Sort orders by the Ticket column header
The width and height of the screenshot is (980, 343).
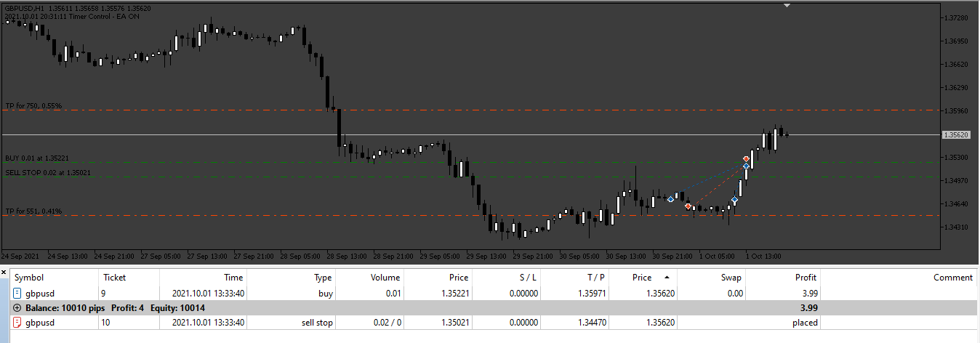[x=114, y=277]
